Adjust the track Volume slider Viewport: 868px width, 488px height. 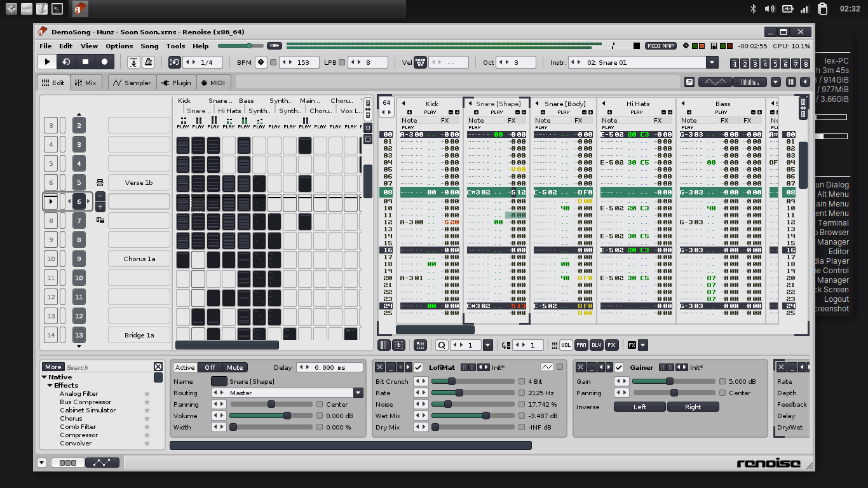coord(271,416)
